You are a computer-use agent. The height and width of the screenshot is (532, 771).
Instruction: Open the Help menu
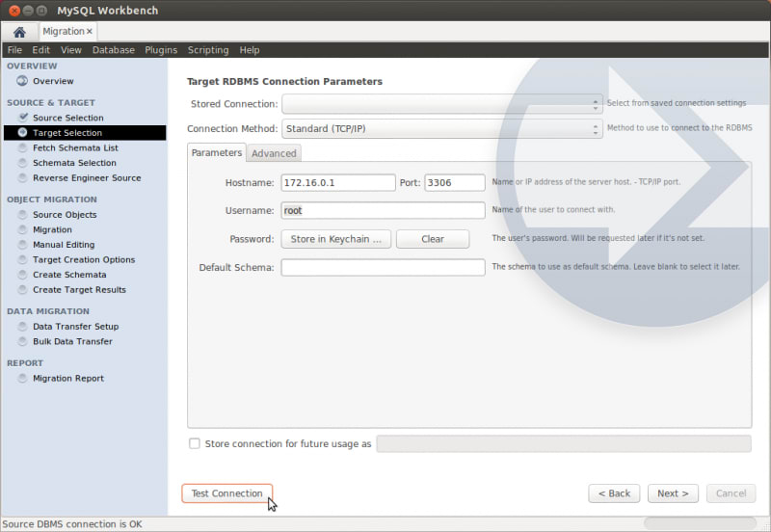tap(250, 50)
